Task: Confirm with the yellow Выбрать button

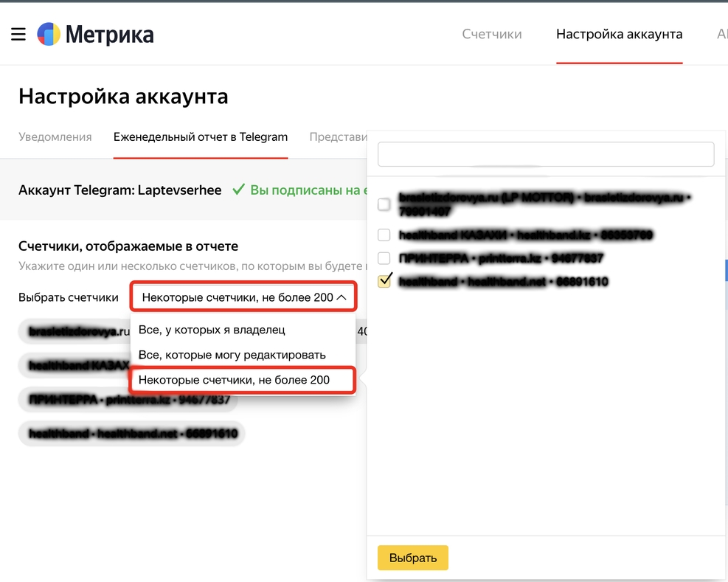Action: 413,558
